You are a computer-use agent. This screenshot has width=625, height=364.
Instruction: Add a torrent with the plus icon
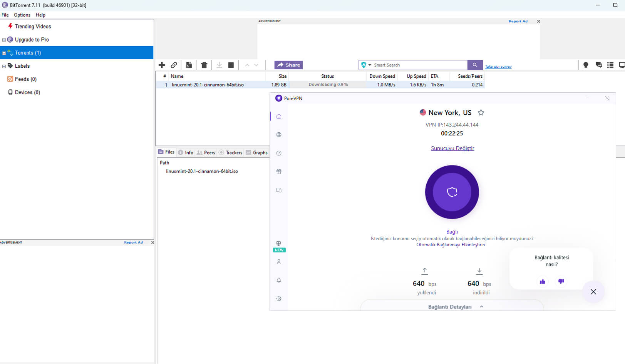[x=162, y=65]
